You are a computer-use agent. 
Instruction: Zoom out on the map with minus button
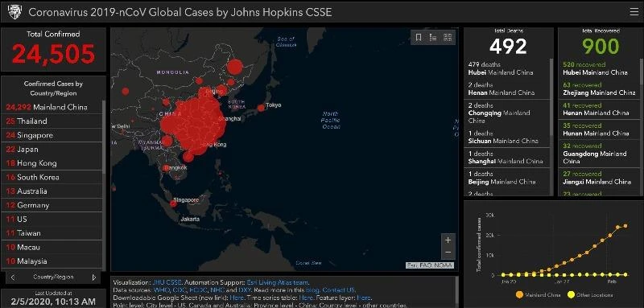point(448,252)
